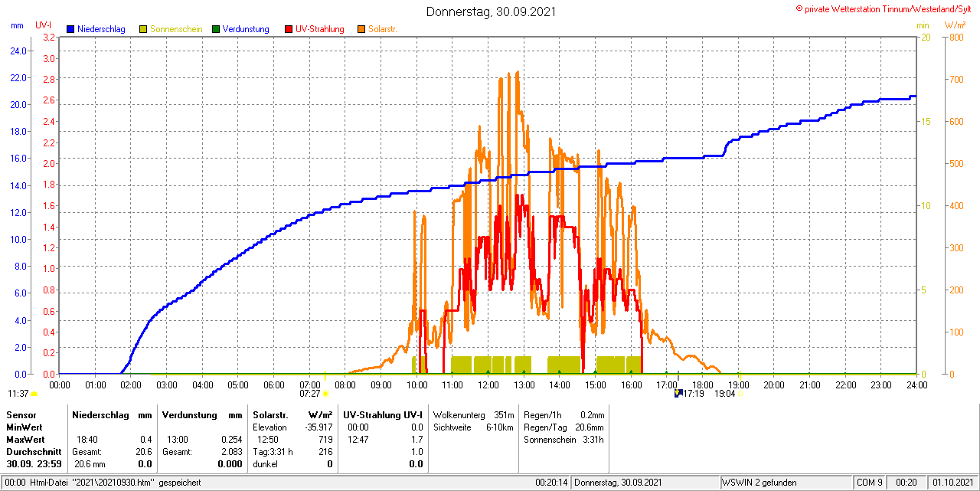Click the Tag:3:31 h solar entry
Image resolution: width=980 pixels, height=491 pixels.
[273, 451]
